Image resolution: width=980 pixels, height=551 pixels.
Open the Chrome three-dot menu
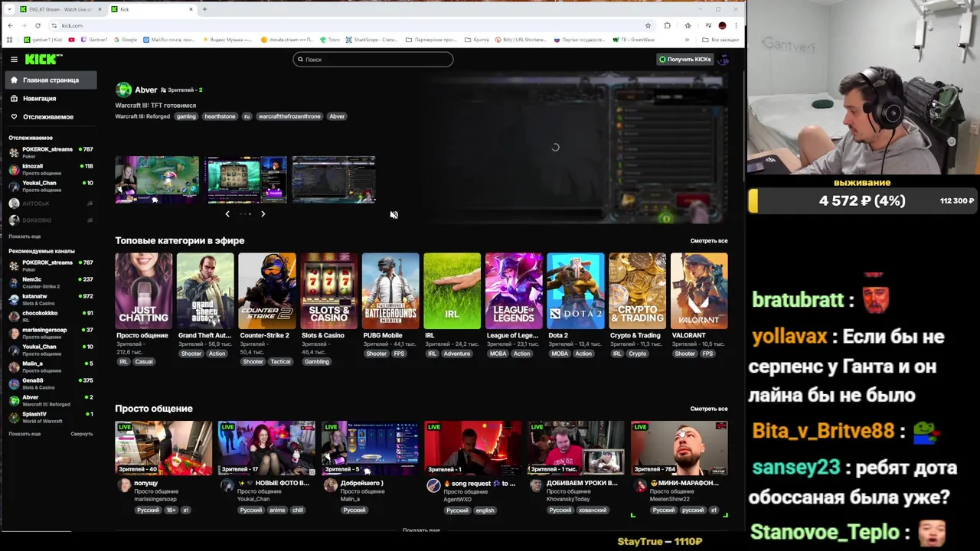pos(736,25)
